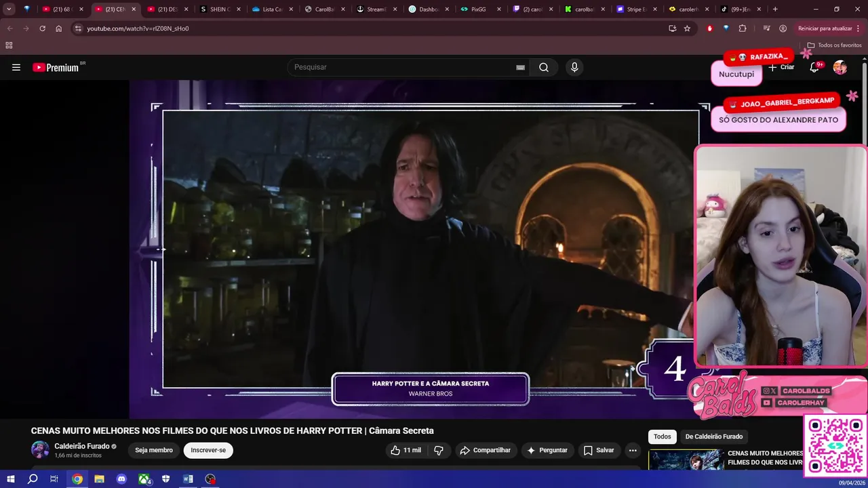Image resolution: width=868 pixels, height=488 pixels.
Task: Click the search magnifier button
Action: point(544,67)
